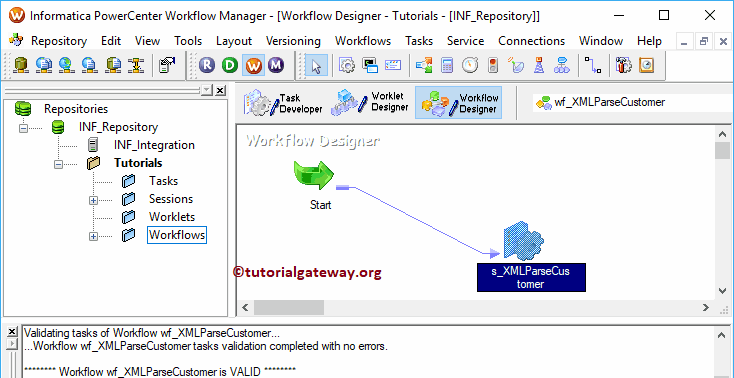Click the Timer task clock icon
This screenshot has height=378, width=734.
470,65
